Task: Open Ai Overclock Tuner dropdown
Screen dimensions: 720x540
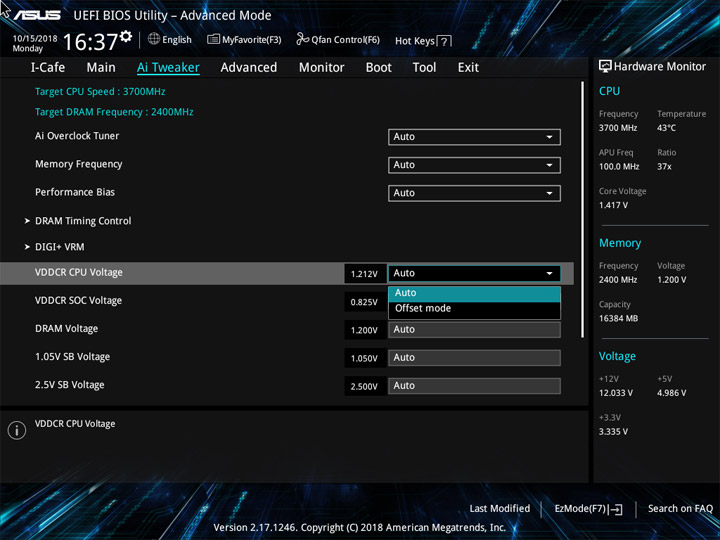Action: pos(474,137)
